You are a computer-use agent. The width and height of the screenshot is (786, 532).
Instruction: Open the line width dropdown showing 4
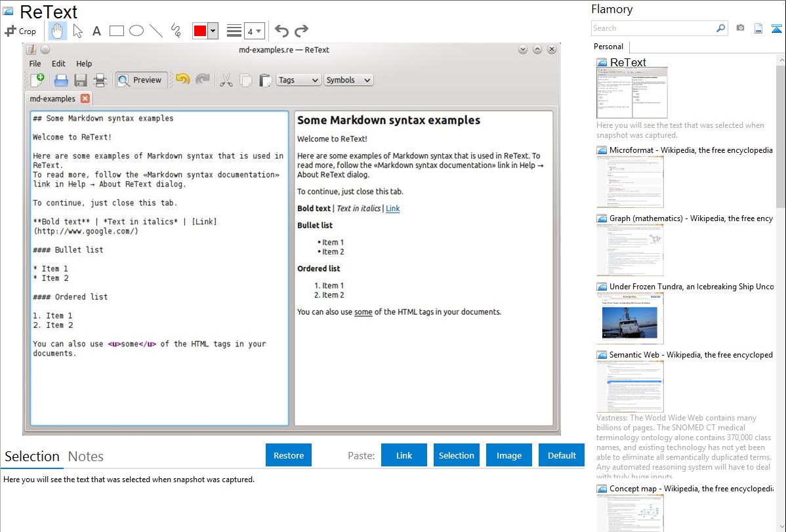255,31
